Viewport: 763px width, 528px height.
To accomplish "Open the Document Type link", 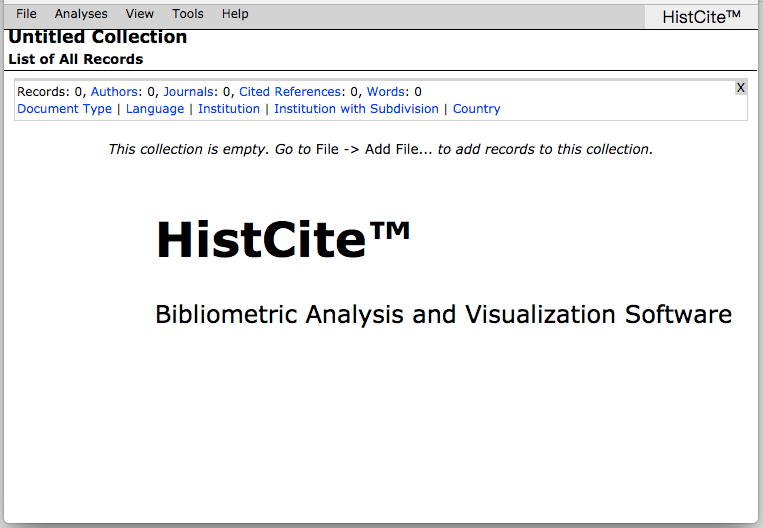I will [x=65, y=109].
